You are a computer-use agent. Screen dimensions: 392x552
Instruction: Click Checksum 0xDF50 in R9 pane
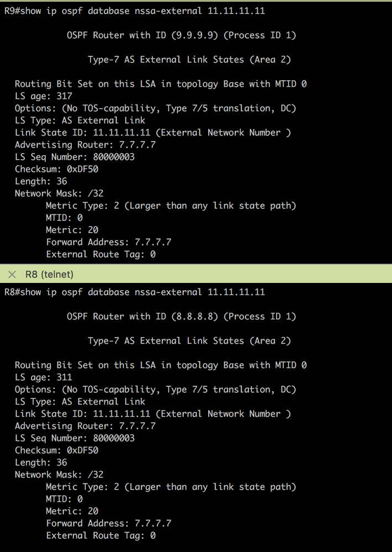(x=56, y=169)
